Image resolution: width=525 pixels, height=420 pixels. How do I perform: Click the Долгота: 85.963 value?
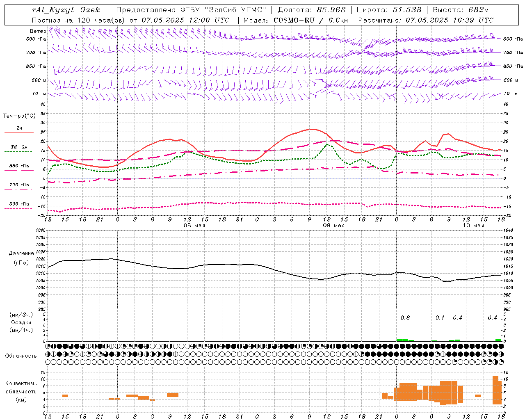pyautogui.click(x=312, y=10)
